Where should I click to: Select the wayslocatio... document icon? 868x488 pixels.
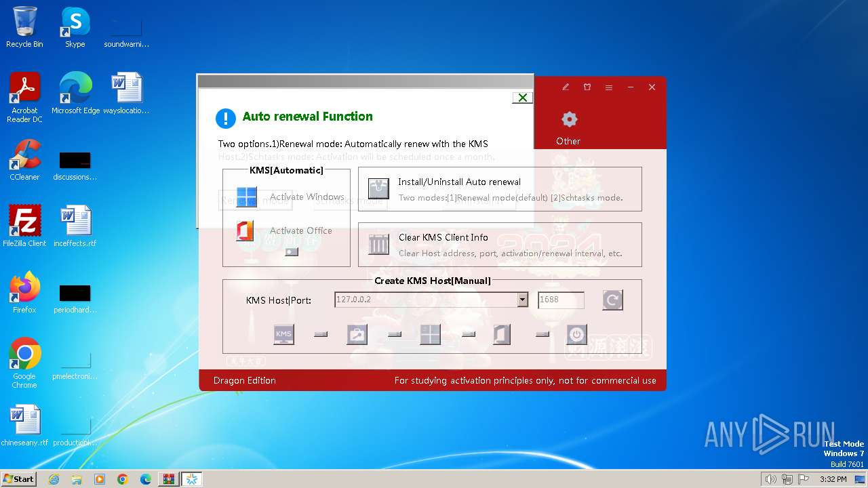pyautogui.click(x=126, y=94)
